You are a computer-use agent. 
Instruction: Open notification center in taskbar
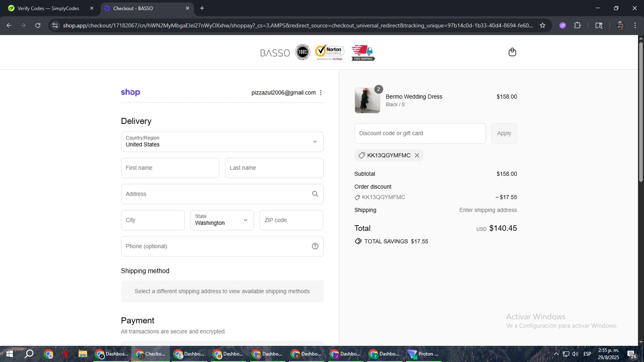[632, 354]
